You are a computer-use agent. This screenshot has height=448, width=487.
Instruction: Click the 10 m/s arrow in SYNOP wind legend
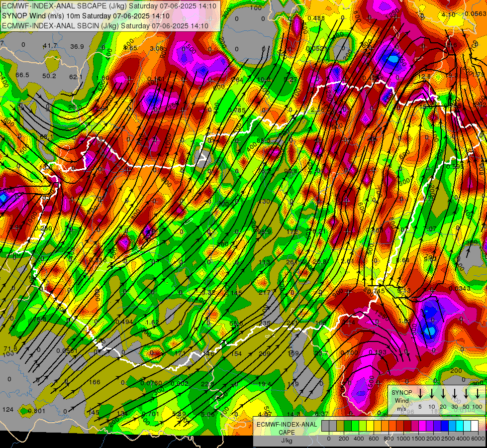[432, 394]
